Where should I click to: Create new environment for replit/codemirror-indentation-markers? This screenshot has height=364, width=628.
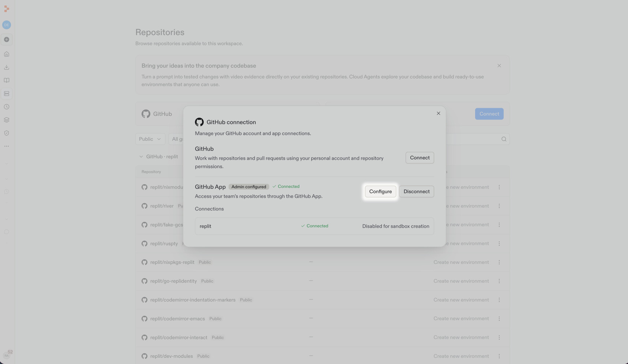tap(461, 300)
